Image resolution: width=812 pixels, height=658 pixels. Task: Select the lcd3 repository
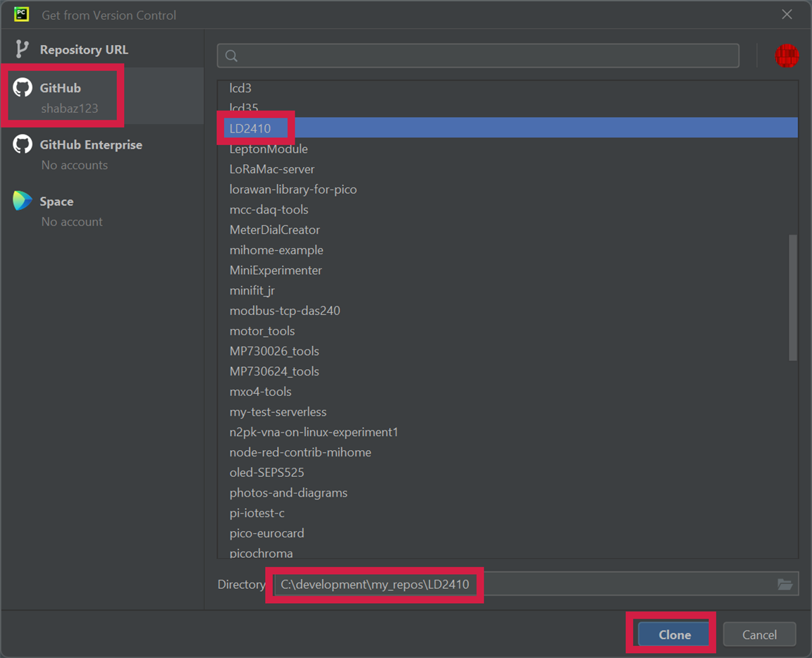click(508, 88)
